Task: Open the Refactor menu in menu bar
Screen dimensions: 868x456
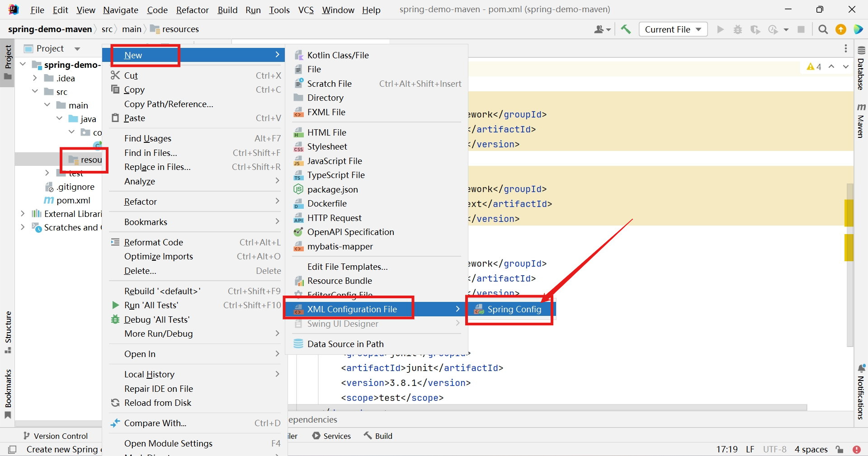Action: pyautogui.click(x=192, y=10)
